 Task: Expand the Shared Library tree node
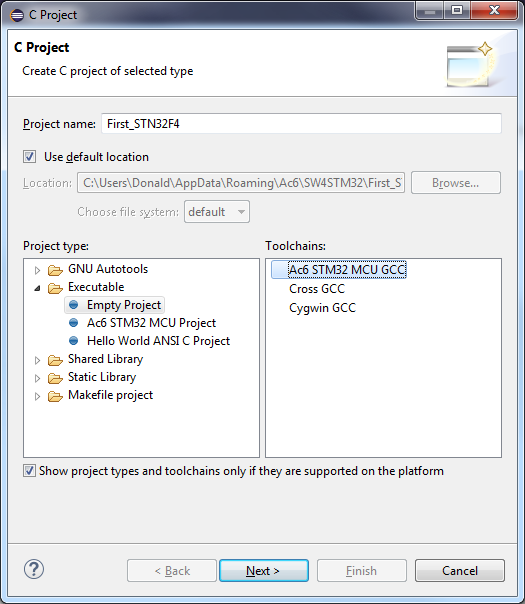pos(37,360)
